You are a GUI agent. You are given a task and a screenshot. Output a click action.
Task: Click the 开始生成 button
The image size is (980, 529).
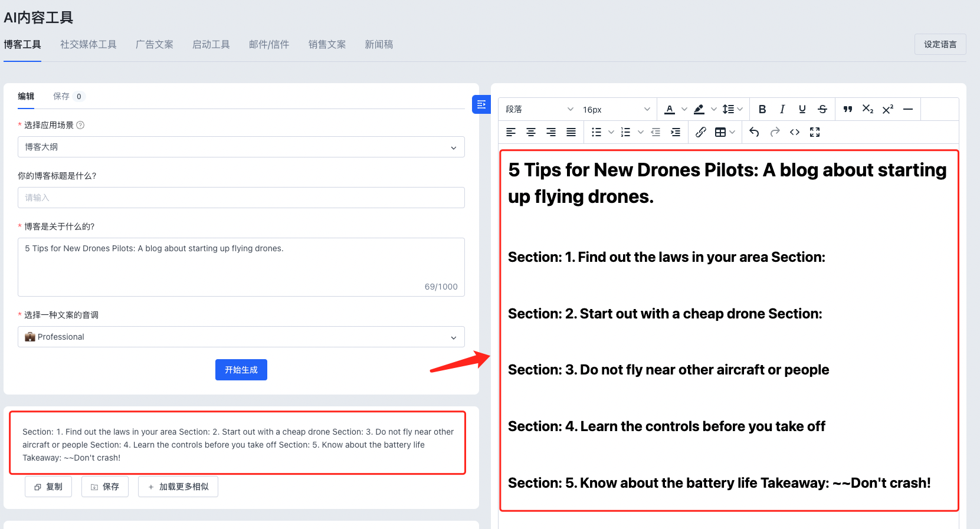click(x=241, y=370)
